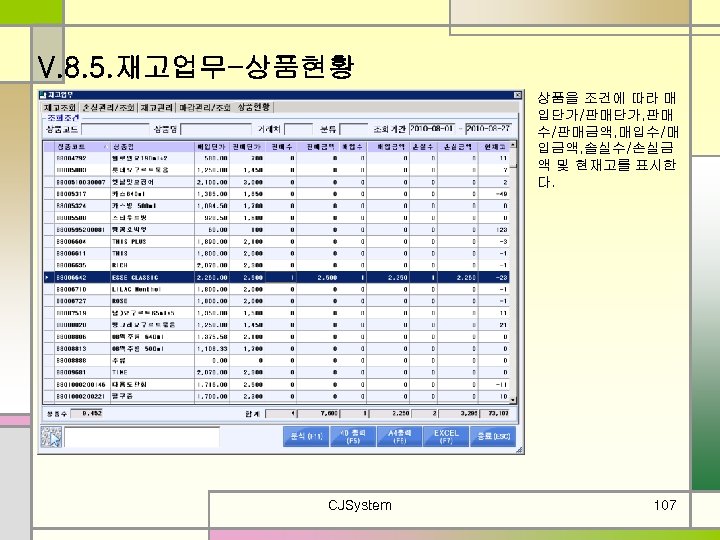Click the product code 8800510030007 cell
Viewport: 720px width, 540px height.
tap(82, 182)
